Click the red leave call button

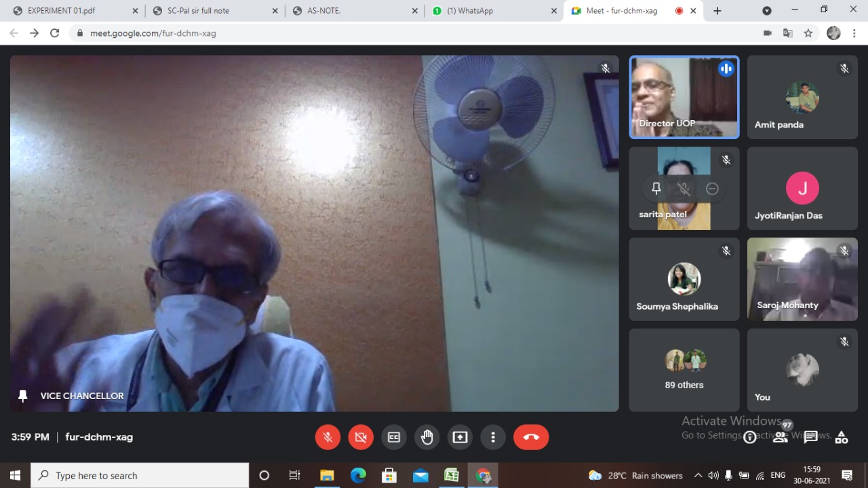pos(531,437)
